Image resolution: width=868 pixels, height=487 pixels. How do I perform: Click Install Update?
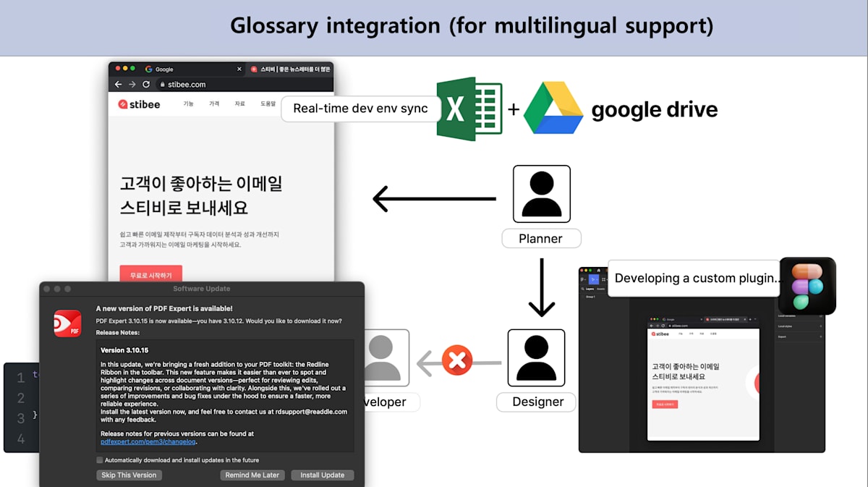click(323, 475)
